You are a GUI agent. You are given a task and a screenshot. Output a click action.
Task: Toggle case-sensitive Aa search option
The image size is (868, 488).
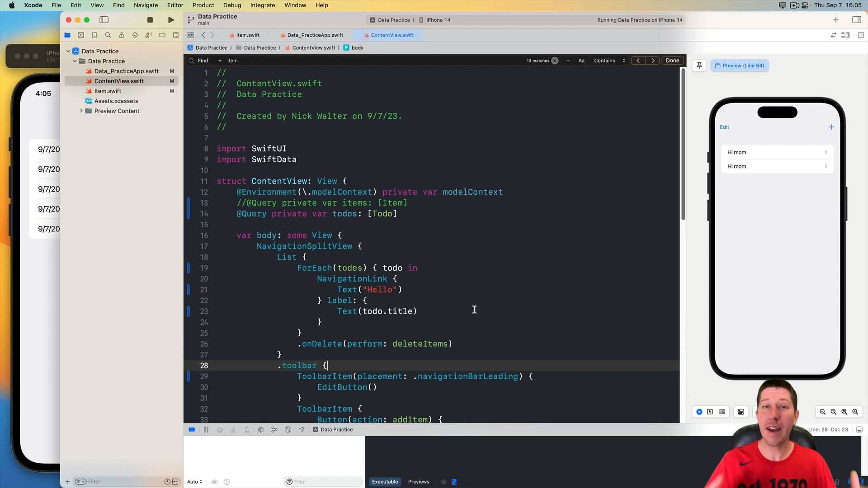pos(581,61)
